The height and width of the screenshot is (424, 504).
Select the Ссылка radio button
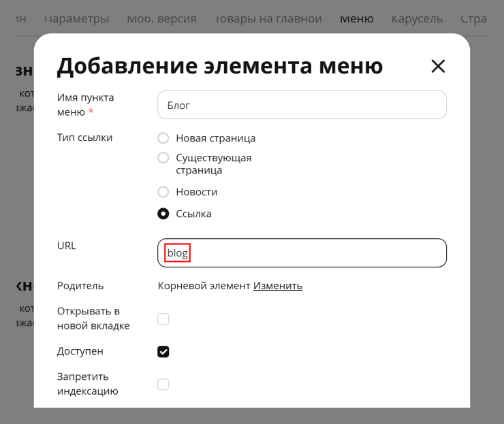point(163,214)
